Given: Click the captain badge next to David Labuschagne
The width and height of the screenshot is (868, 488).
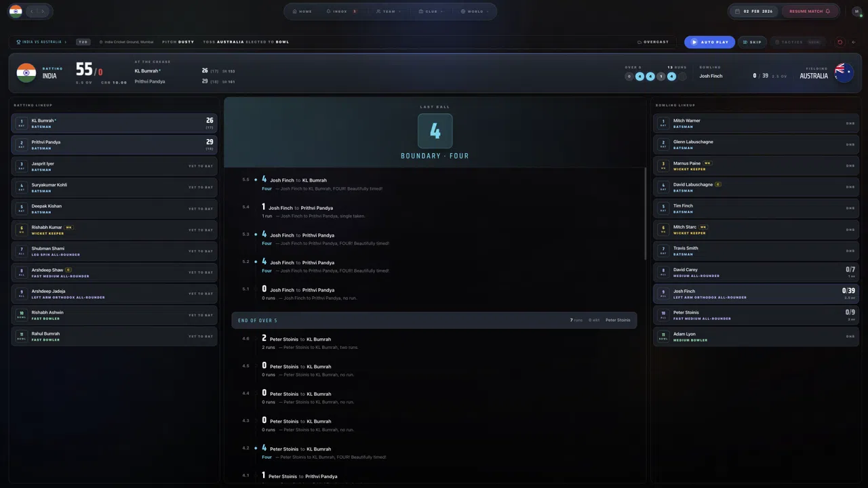Looking at the screenshot, I should point(718,184).
